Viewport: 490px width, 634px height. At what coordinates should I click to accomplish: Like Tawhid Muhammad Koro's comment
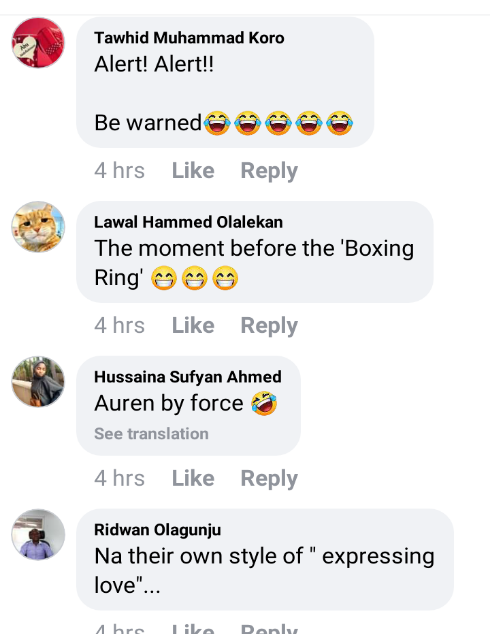click(193, 170)
